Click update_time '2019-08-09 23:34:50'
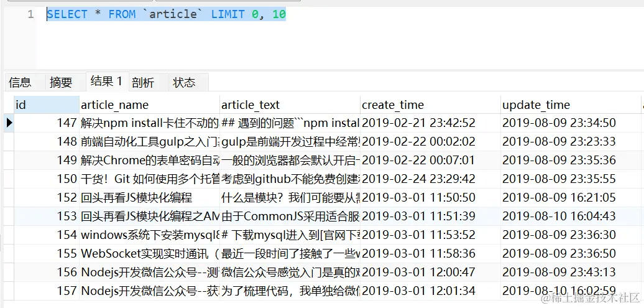Viewport: 644px width, 308px height. (571, 123)
